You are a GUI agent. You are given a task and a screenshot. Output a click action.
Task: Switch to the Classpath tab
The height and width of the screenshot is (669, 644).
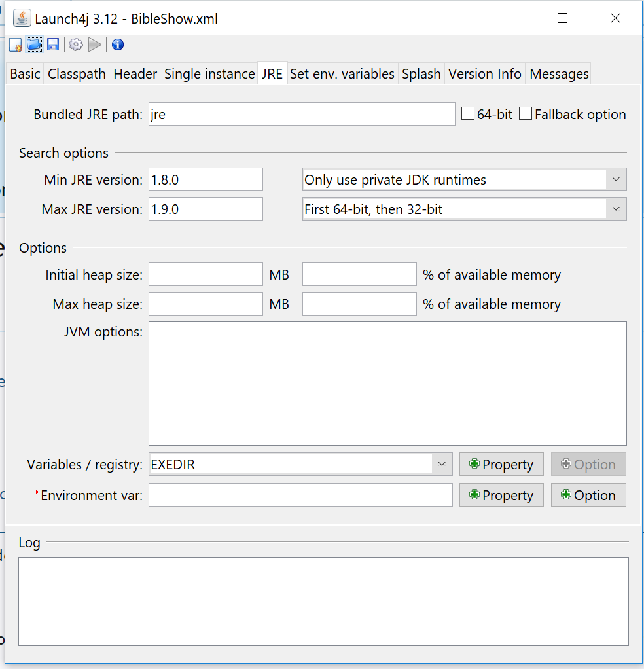(77, 74)
